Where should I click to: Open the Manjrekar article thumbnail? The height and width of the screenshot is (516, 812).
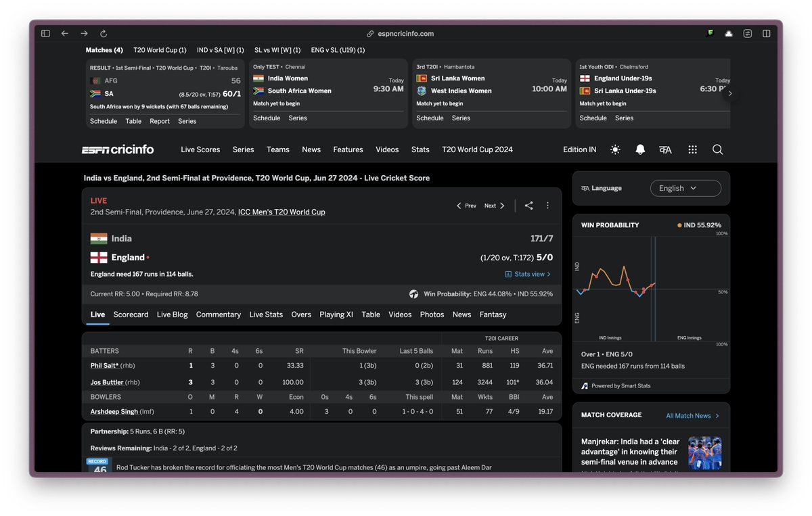pos(705,452)
